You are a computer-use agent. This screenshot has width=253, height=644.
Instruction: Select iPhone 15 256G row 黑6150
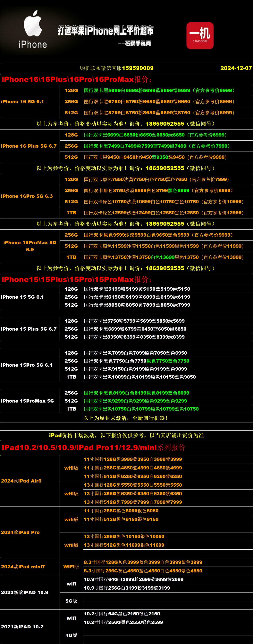point(168,297)
